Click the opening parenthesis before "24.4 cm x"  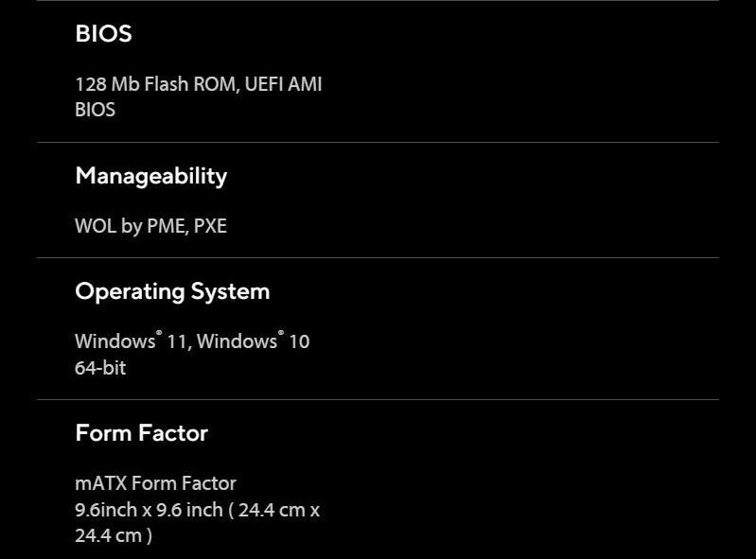pos(231,510)
